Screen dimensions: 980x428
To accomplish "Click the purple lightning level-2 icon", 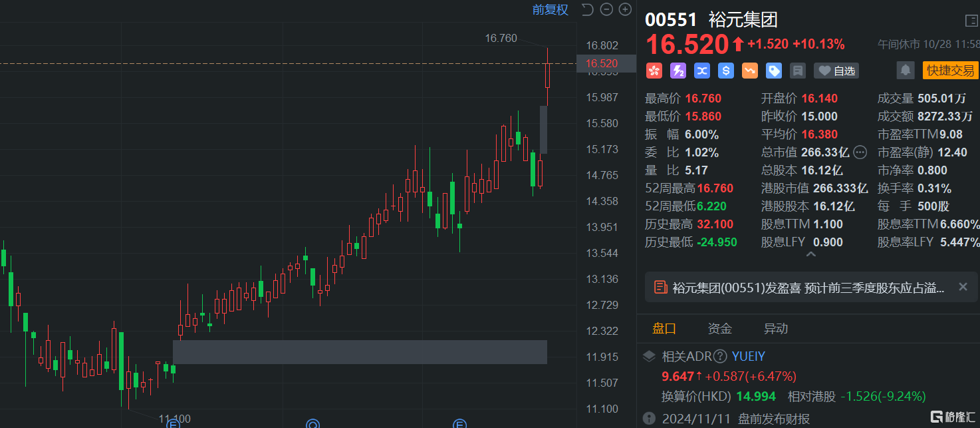I will 677,71.
